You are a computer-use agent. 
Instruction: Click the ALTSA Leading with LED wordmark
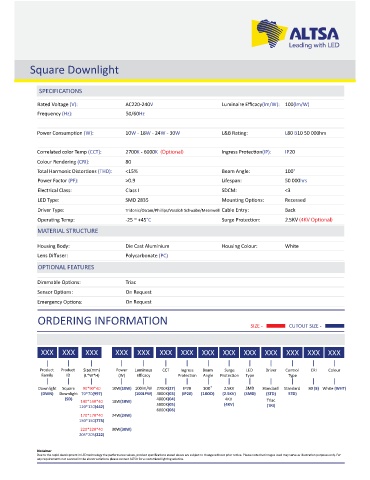click(314, 38)
